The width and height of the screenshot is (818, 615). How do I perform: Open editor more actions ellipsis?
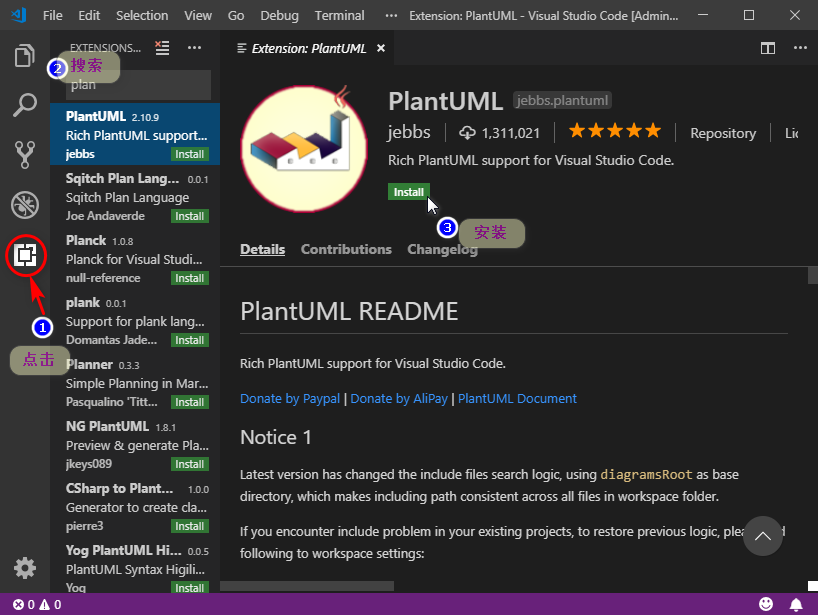coord(800,47)
